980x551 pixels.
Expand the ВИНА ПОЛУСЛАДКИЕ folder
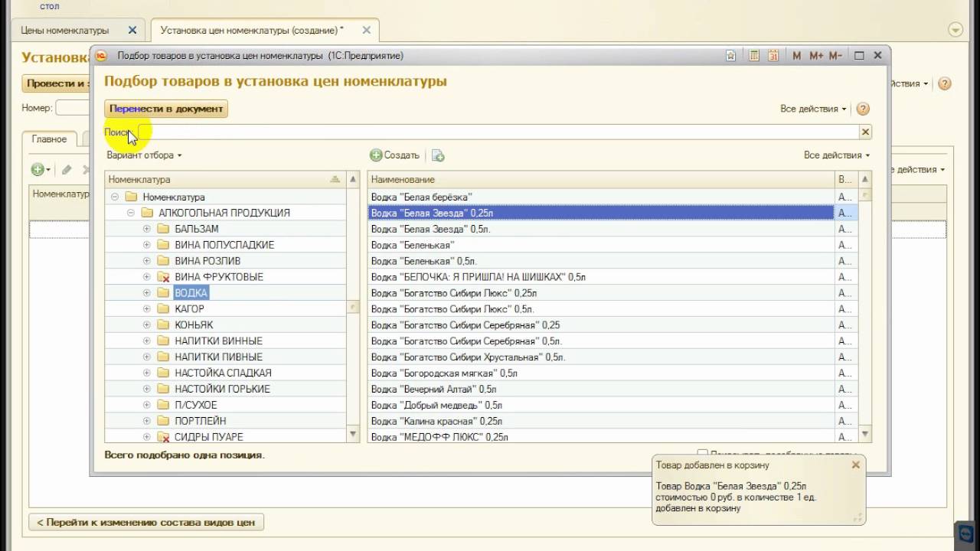[x=147, y=245]
